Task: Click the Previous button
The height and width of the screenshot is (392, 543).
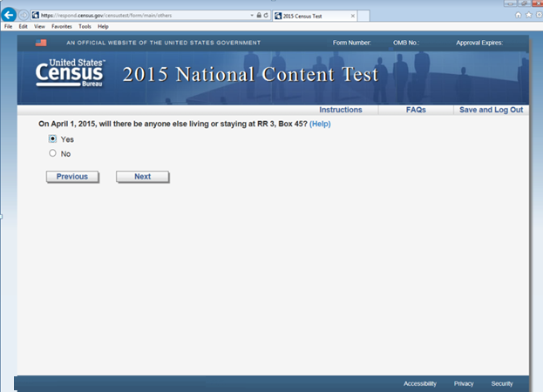Action: pos(72,177)
